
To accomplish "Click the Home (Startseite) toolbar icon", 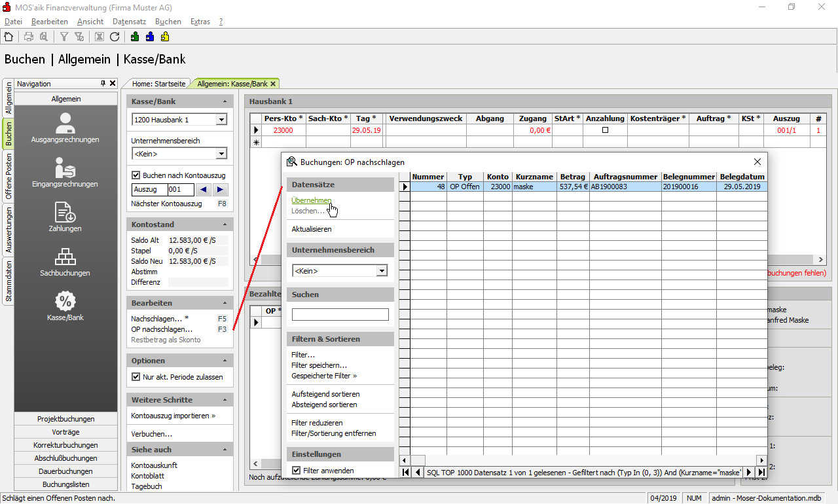I will point(9,37).
